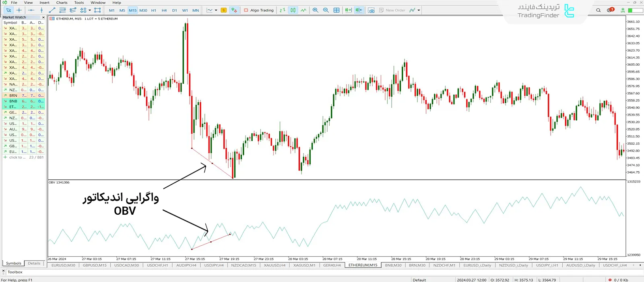The width and height of the screenshot is (644, 282).
Task: Zoom out of the chart
Action: pos(326,10)
